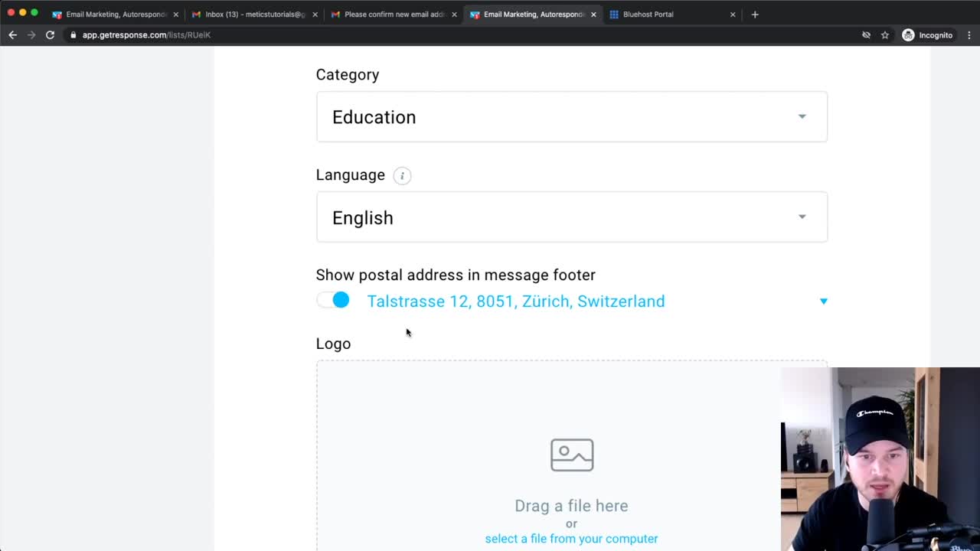Viewport: 980px width, 551px height.
Task: Click the Language info icon
Action: [x=402, y=175]
